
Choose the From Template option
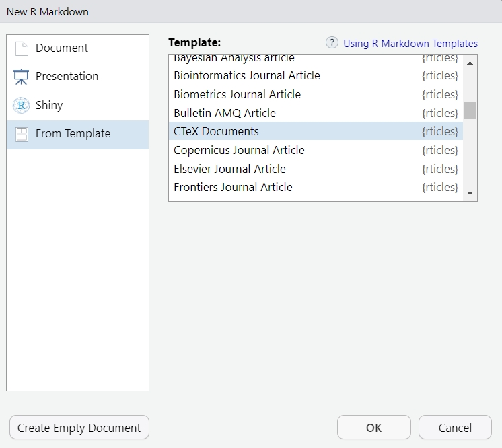(78, 135)
